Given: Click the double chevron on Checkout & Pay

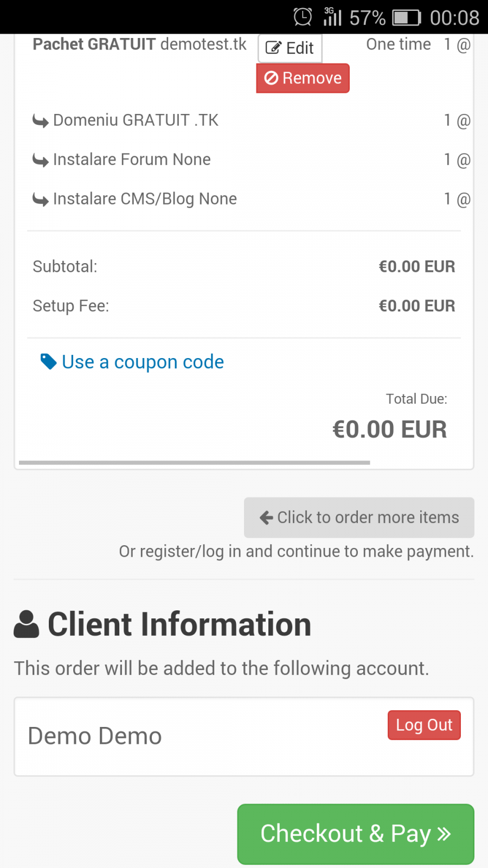Looking at the screenshot, I should tap(444, 834).
